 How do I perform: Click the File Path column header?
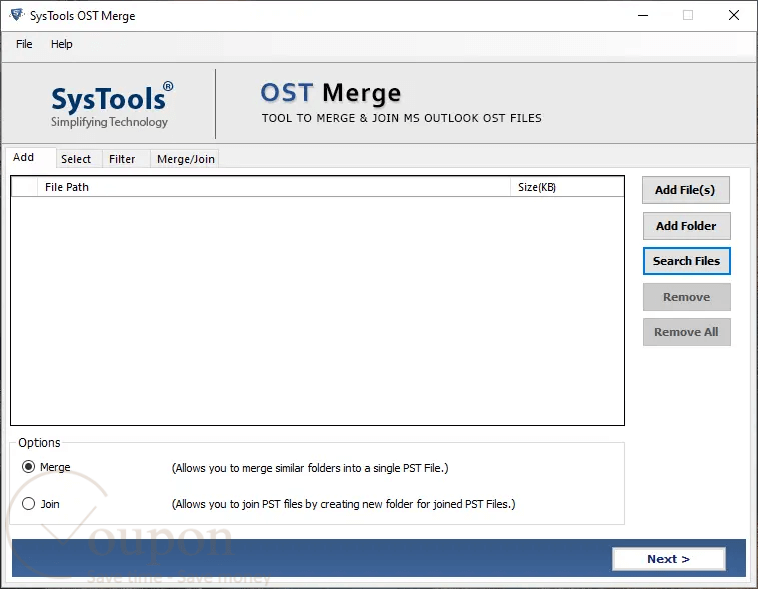point(274,187)
